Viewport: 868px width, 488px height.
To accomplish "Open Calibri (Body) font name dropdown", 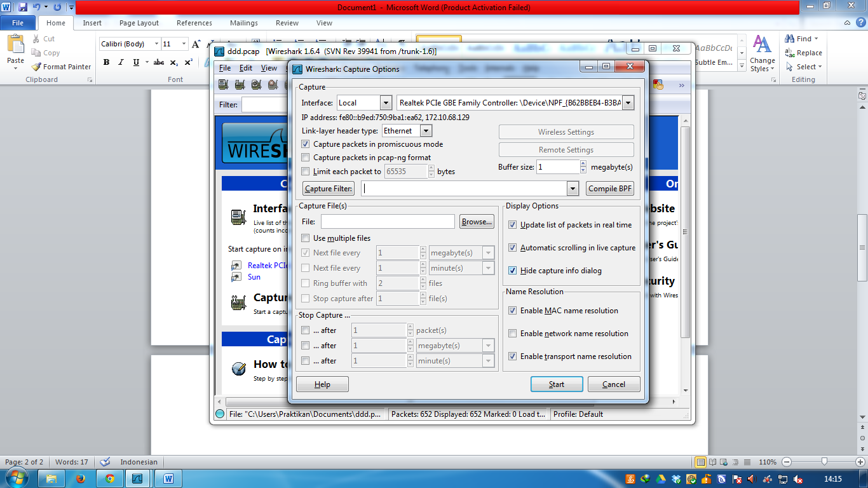I will 156,44.
